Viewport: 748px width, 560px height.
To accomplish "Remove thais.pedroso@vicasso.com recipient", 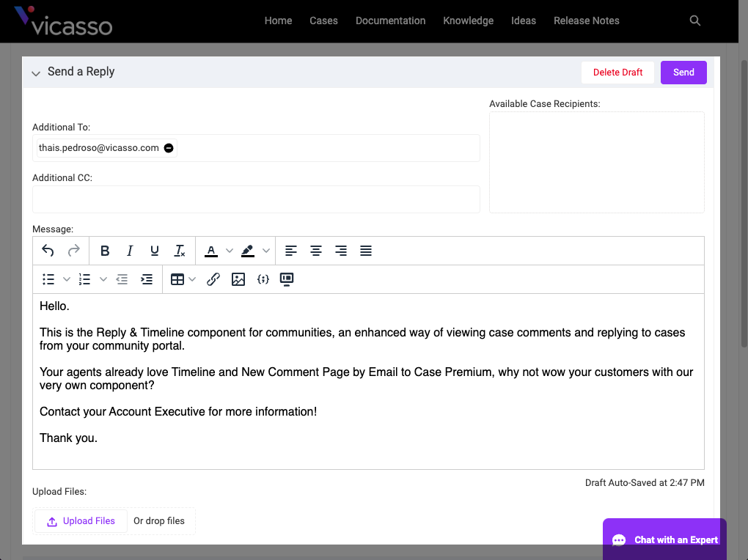I will (x=169, y=148).
